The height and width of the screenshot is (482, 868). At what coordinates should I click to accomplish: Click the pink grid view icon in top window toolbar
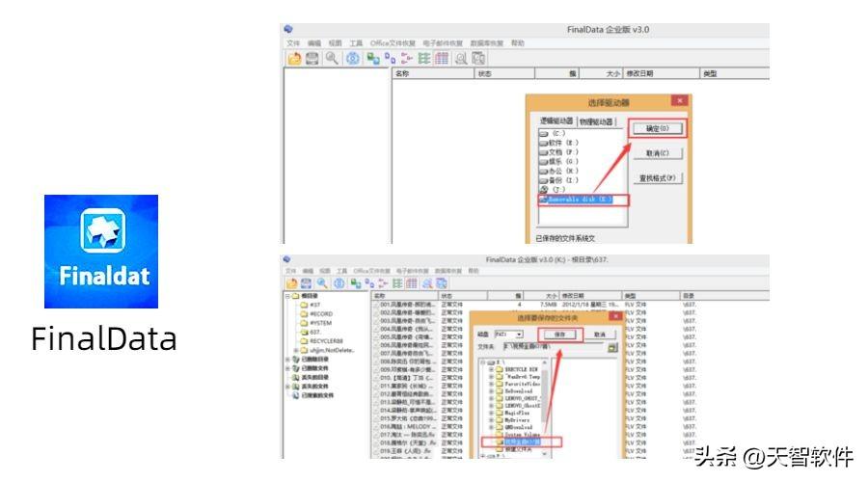coord(442,58)
